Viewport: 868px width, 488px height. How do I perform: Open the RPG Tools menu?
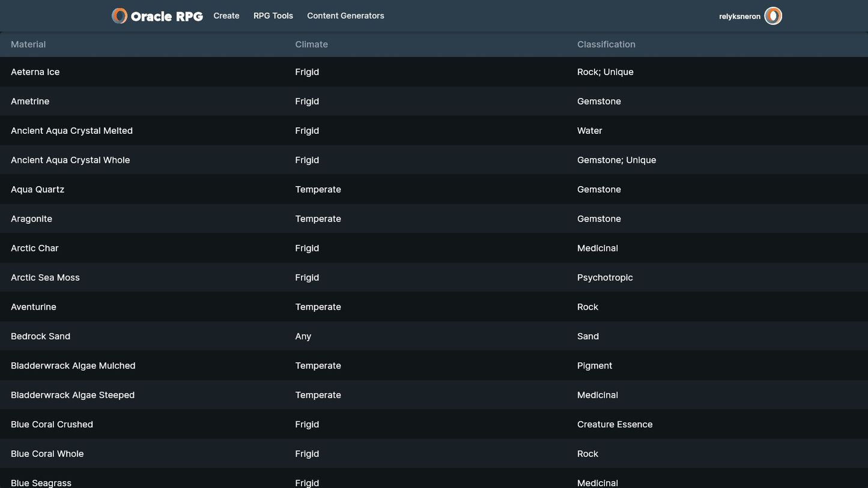[273, 16]
